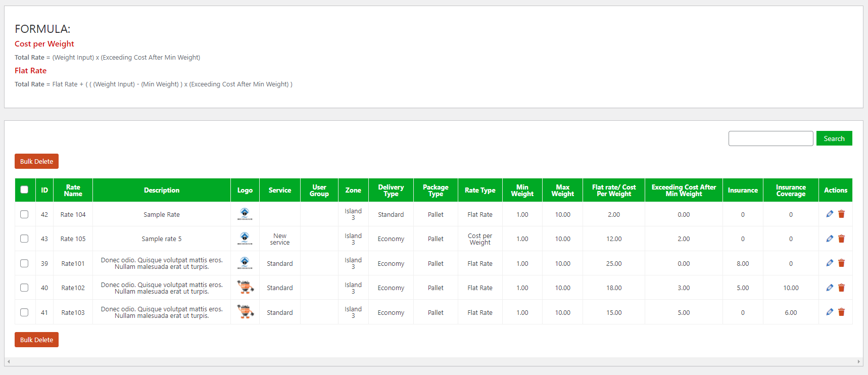Select the checkbox for rate ID 39

[24, 263]
